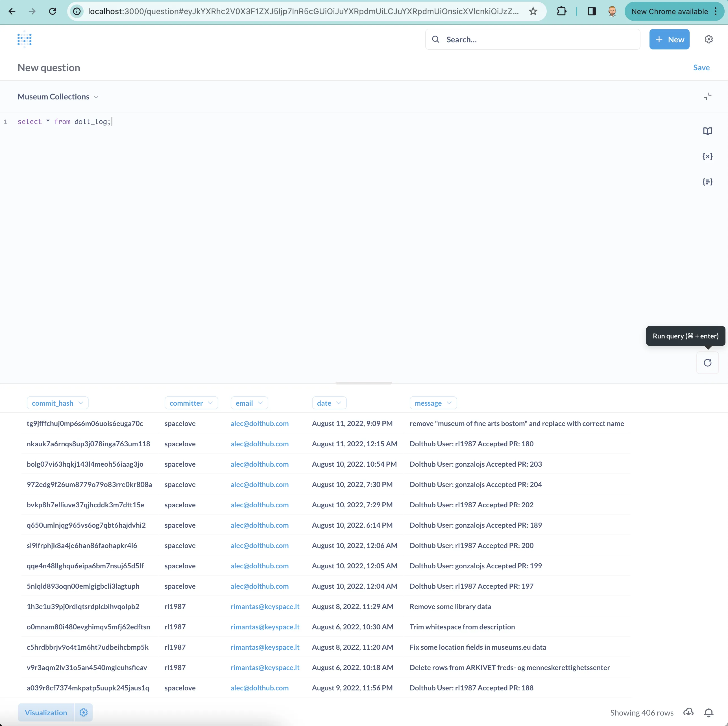This screenshot has height=726, width=728.
Task: Click the Visualization button
Action: click(46, 712)
